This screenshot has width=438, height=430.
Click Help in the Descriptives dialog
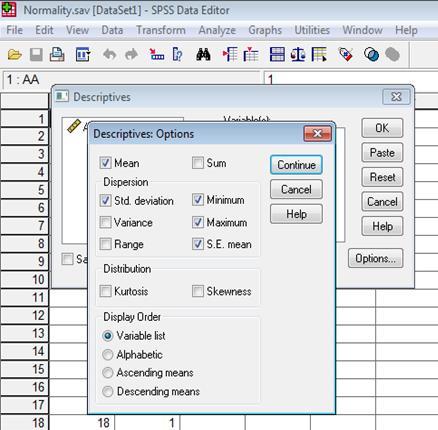[382, 226]
